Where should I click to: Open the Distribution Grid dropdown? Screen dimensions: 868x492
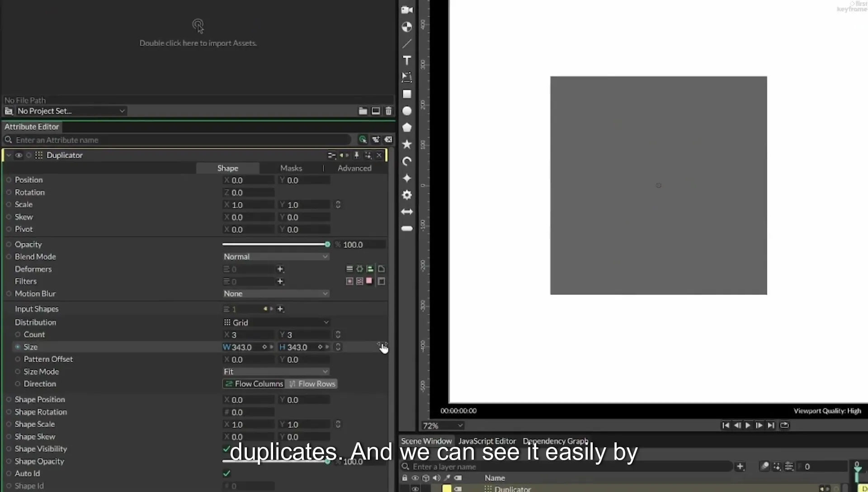coord(276,322)
